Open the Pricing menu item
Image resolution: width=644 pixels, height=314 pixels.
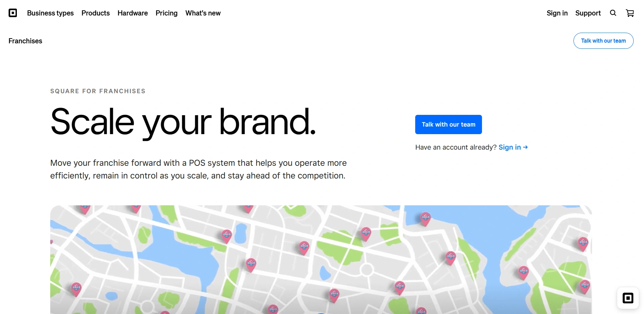[167, 13]
